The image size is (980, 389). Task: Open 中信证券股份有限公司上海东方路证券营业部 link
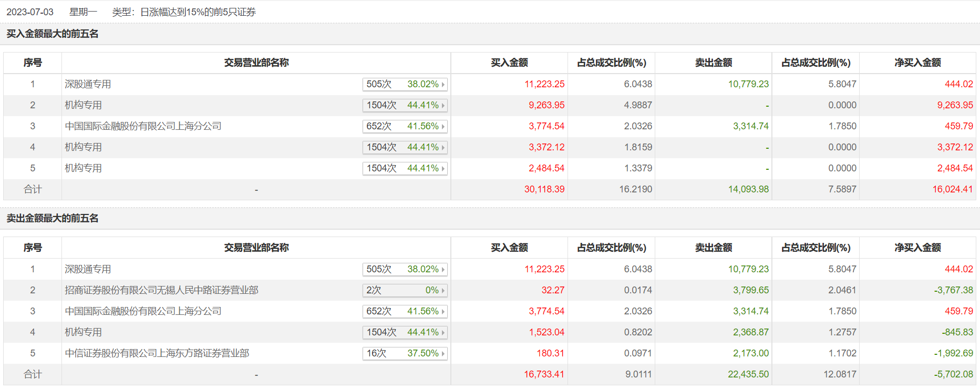[157, 353]
